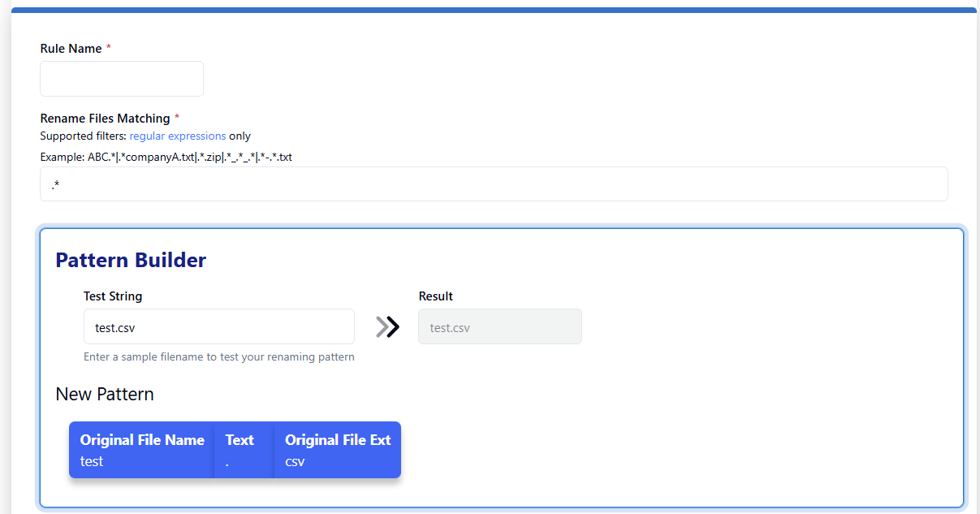Select the Original File Name pattern block

(142, 450)
